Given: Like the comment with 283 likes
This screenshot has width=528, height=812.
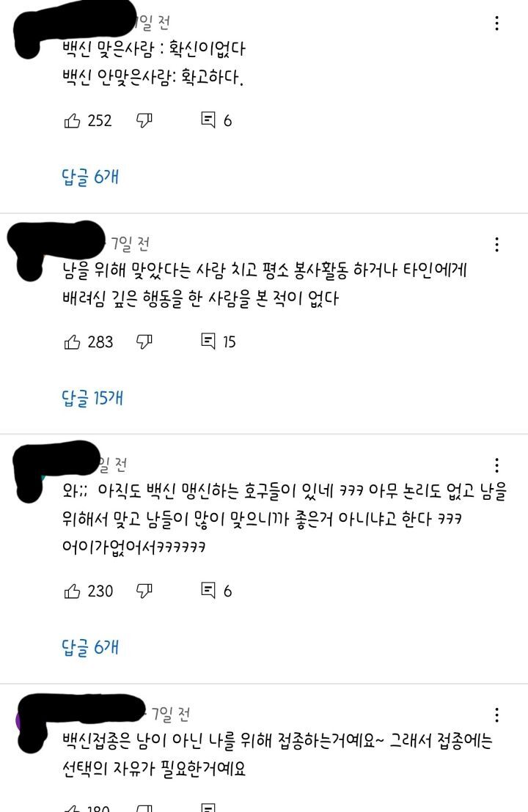Looking at the screenshot, I should [x=72, y=342].
